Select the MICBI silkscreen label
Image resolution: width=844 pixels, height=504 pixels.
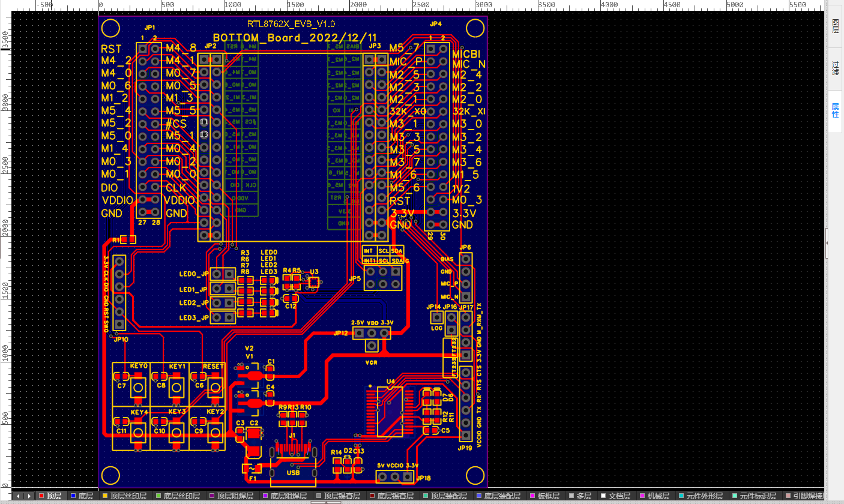tap(466, 54)
